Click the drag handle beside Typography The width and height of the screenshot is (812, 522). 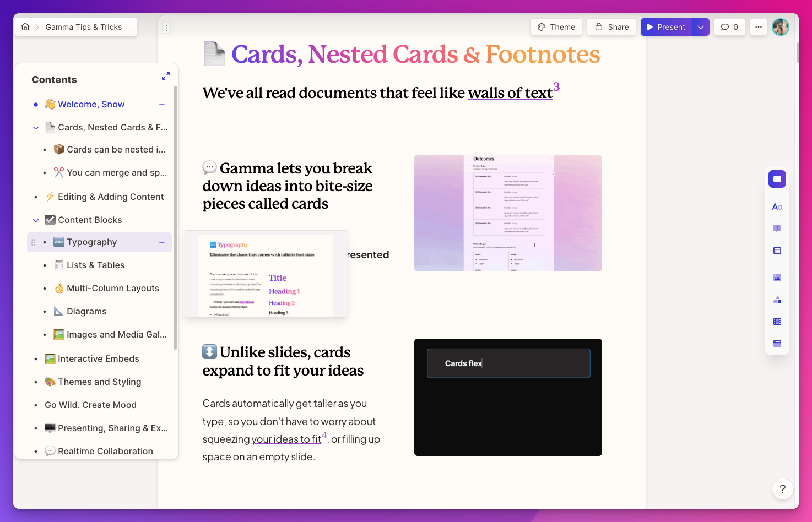click(x=33, y=242)
